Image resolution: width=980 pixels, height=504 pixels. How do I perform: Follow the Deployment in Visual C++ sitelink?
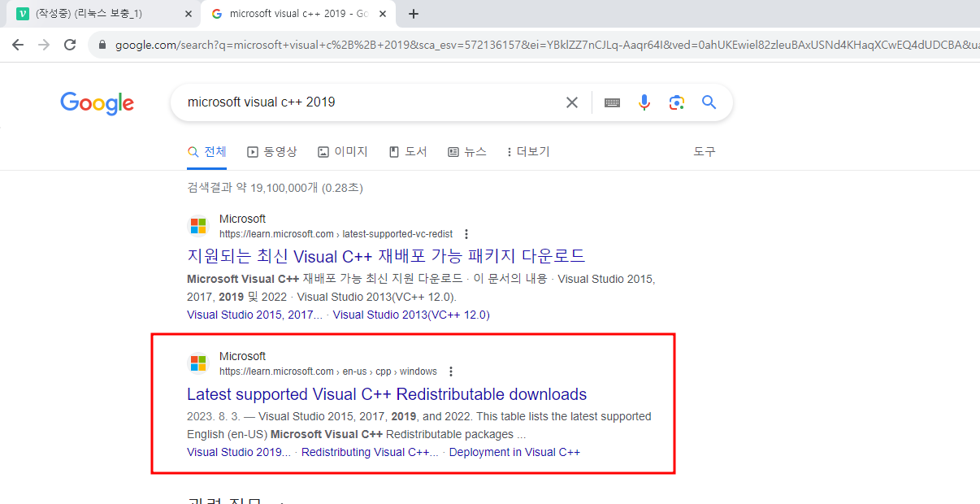point(514,452)
